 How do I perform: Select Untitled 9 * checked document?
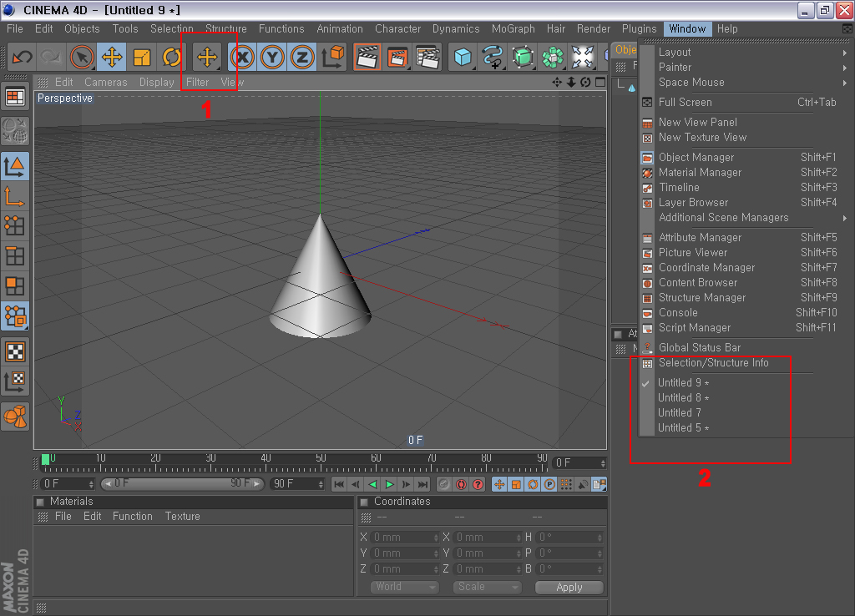pos(746,382)
